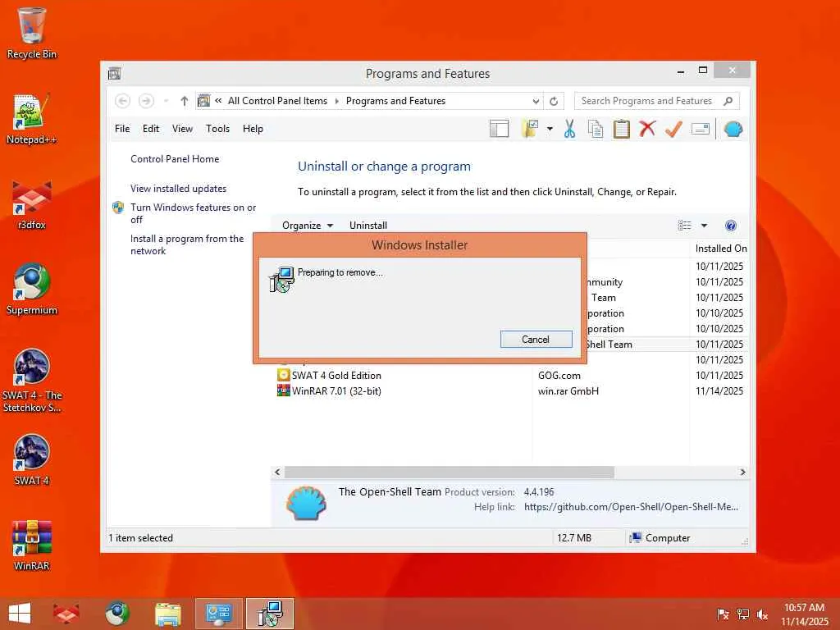The image size is (840, 630).
Task: Click the Open-Shell details pane shell icon
Action: [x=306, y=503]
